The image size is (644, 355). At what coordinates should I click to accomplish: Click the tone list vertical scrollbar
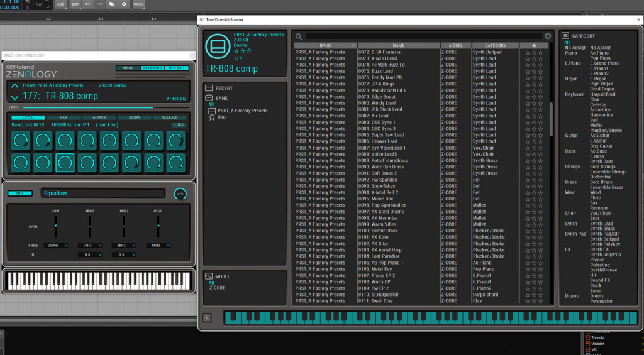click(551, 119)
